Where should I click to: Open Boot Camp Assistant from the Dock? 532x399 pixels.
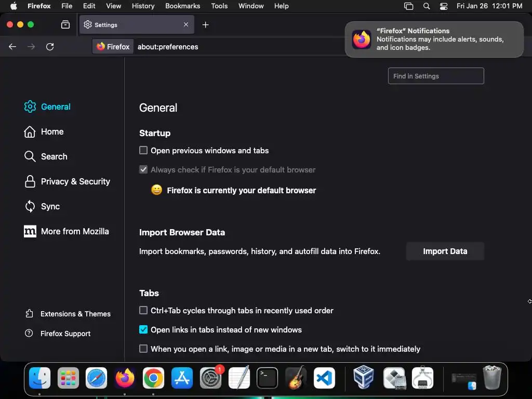point(394,378)
